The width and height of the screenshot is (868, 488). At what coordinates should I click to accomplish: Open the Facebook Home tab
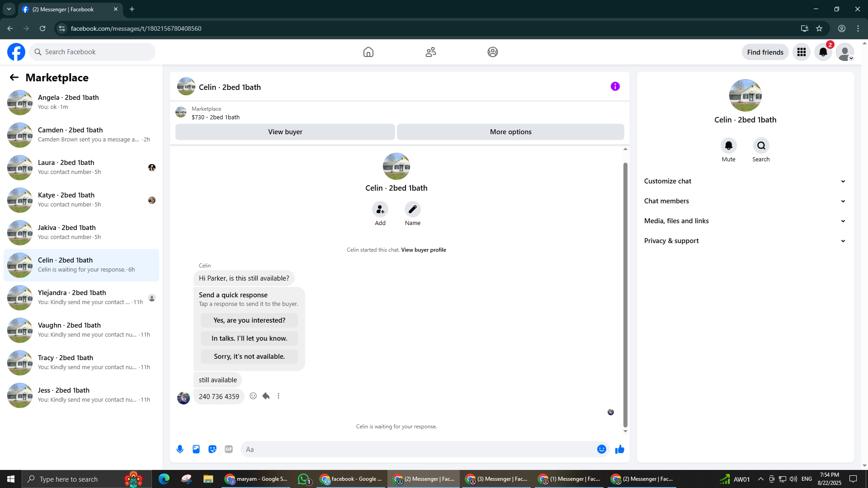pyautogui.click(x=368, y=52)
